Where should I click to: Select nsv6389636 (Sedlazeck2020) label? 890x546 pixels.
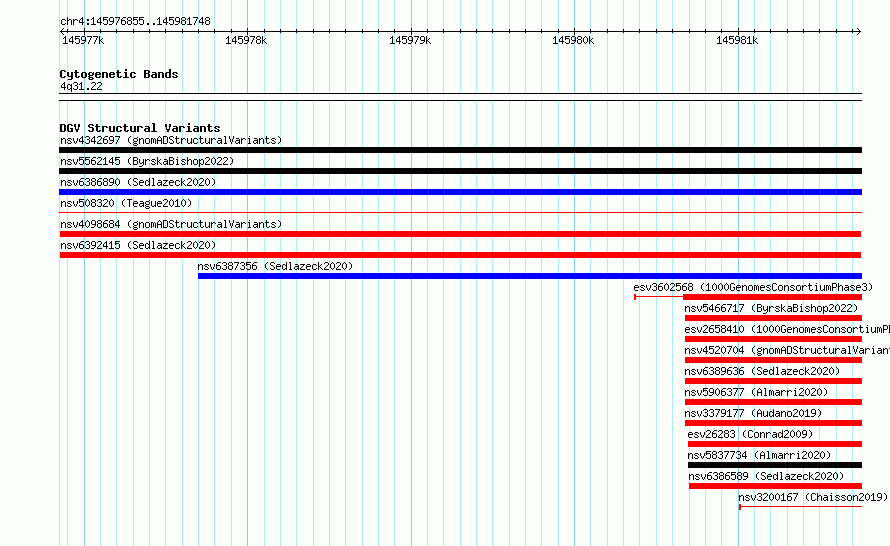click(762, 371)
